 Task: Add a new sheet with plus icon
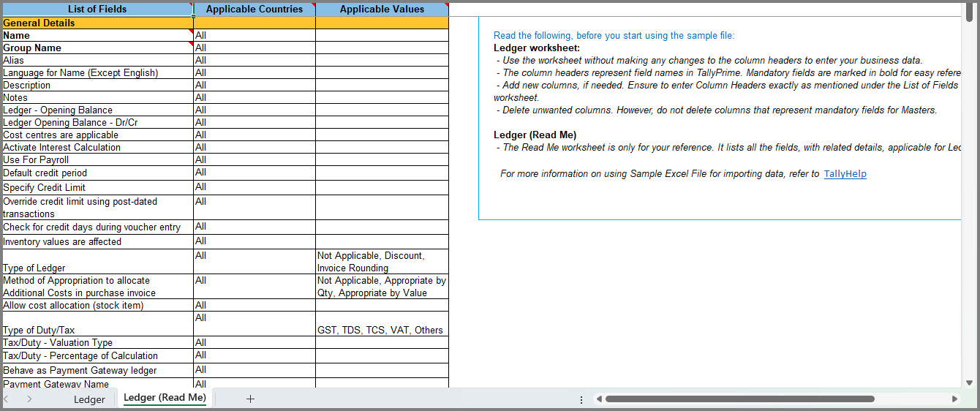click(250, 399)
